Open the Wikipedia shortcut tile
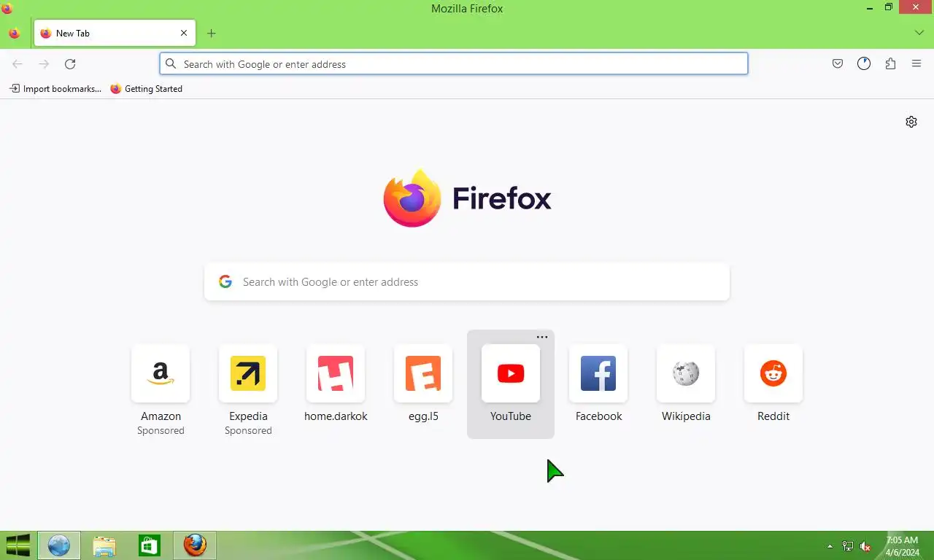The height and width of the screenshot is (560, 934). coord(686,373)
